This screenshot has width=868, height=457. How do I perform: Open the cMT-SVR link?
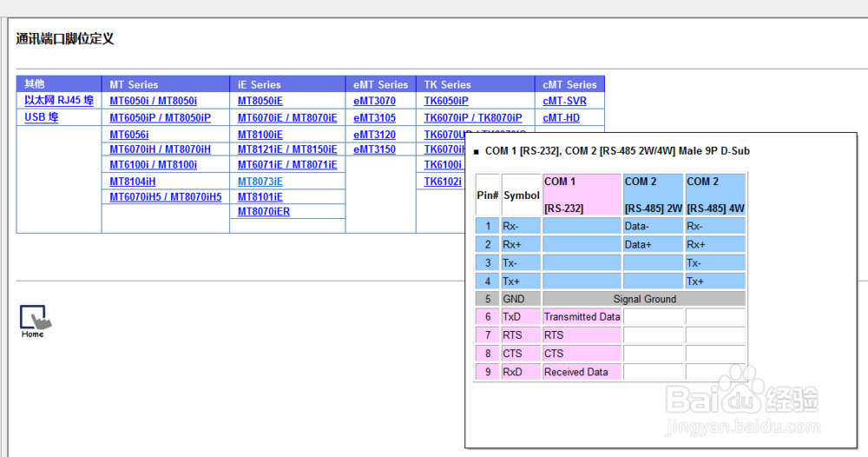pos(565,101)
